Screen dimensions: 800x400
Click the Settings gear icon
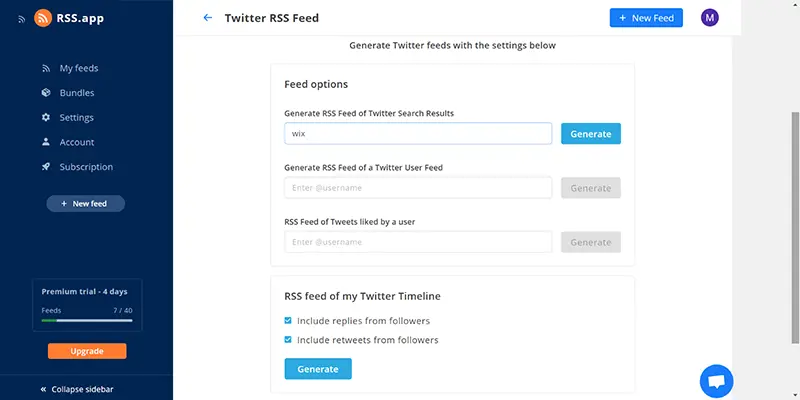point(46,117)
